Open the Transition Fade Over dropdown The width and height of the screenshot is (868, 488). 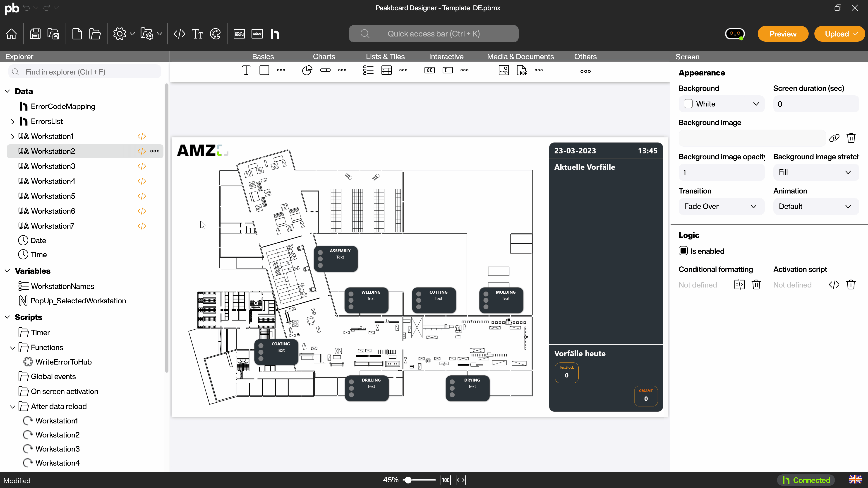click(722, 206)
